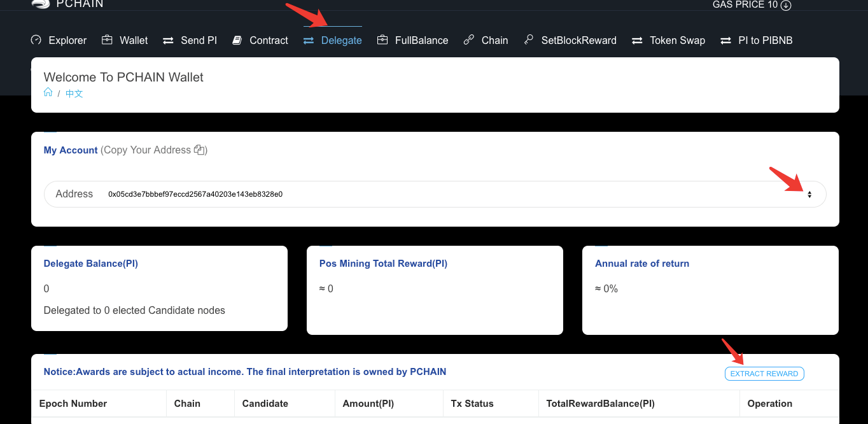Click the home icon in breadcrumb
Screen dimensions: 868x424
click(48, 93)
